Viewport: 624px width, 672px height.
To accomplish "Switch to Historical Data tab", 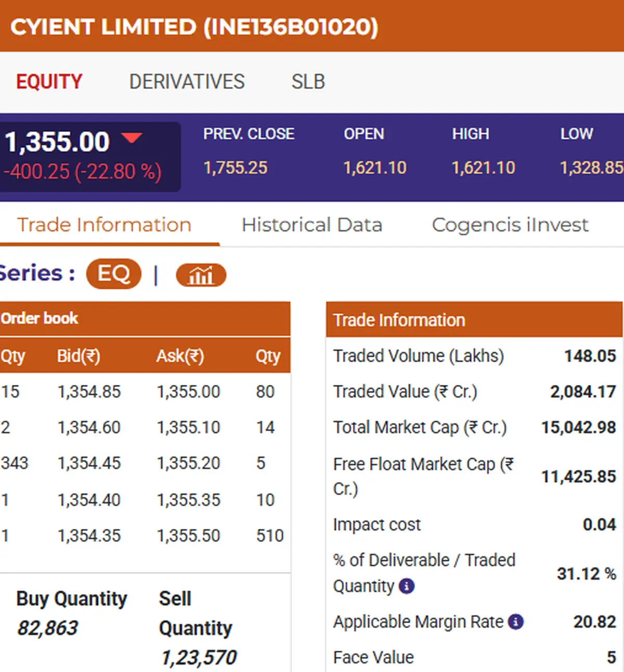I will point(312,225).
